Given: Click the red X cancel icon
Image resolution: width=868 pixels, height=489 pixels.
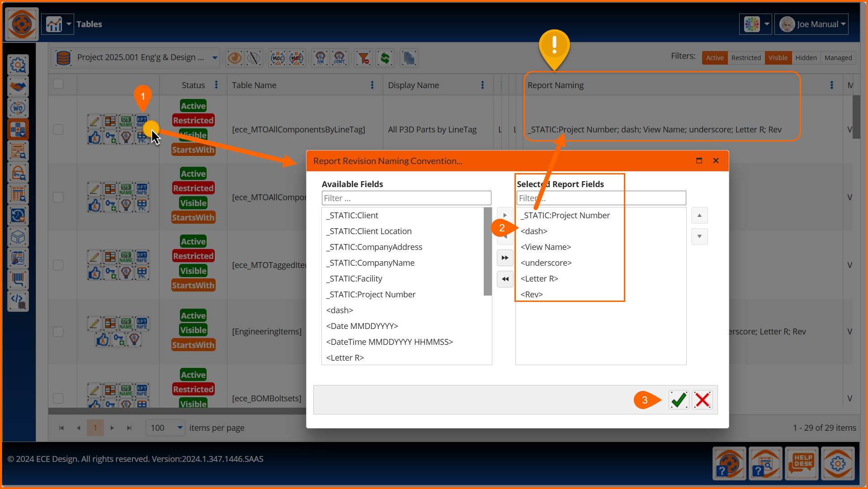Looking at the screenshot, I should (x=702, y=400).
